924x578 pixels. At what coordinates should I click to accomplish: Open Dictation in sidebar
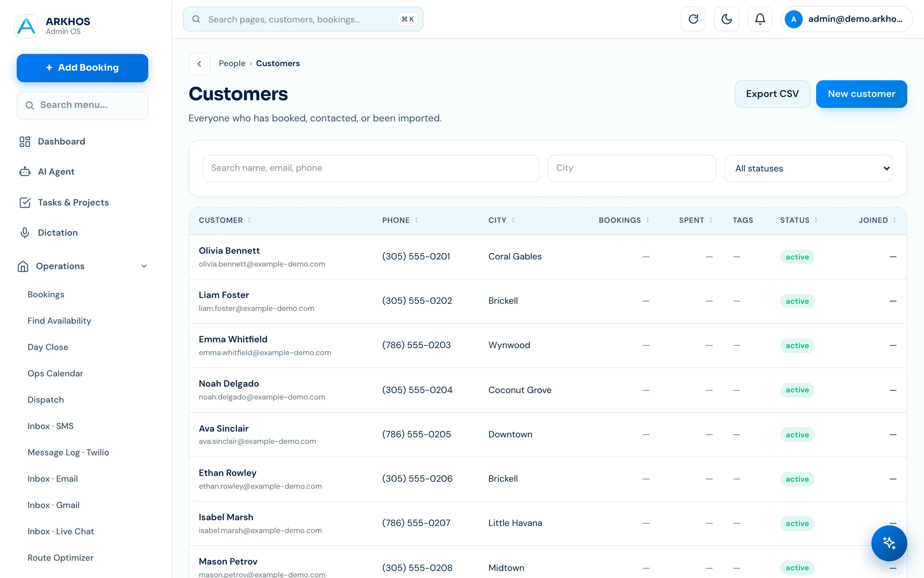tap(58, 232)
